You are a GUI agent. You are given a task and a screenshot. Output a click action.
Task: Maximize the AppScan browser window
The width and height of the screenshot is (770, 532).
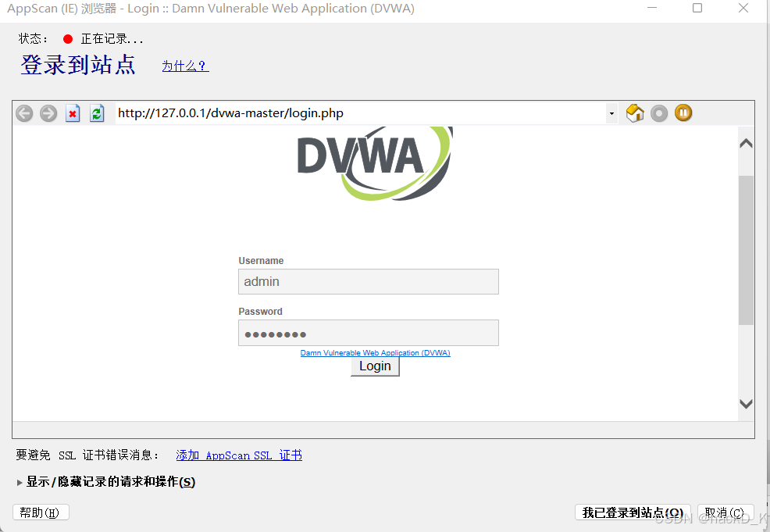(697, 8)
